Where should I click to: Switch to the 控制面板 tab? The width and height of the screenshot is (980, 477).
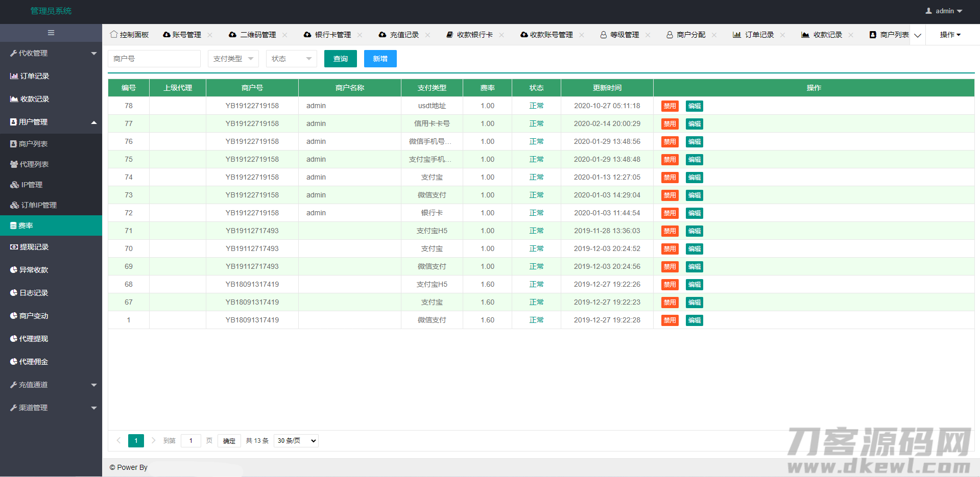(x=130, y=35)
